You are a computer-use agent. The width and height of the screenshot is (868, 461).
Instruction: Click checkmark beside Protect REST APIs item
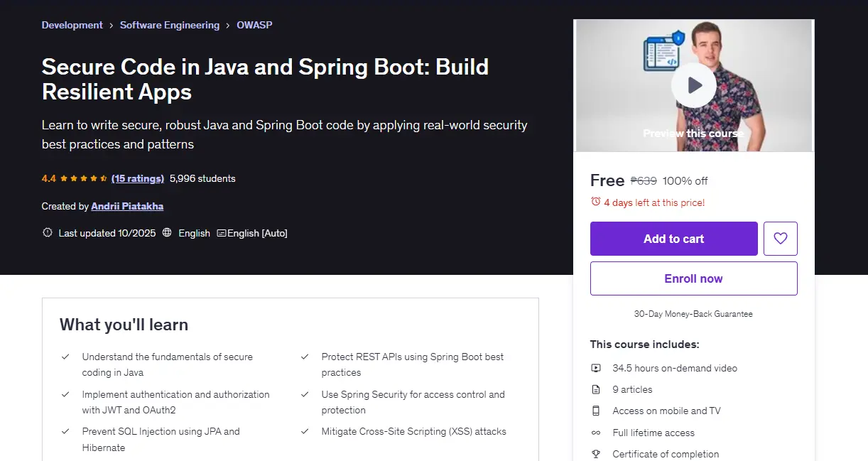[x=305, y=357]
